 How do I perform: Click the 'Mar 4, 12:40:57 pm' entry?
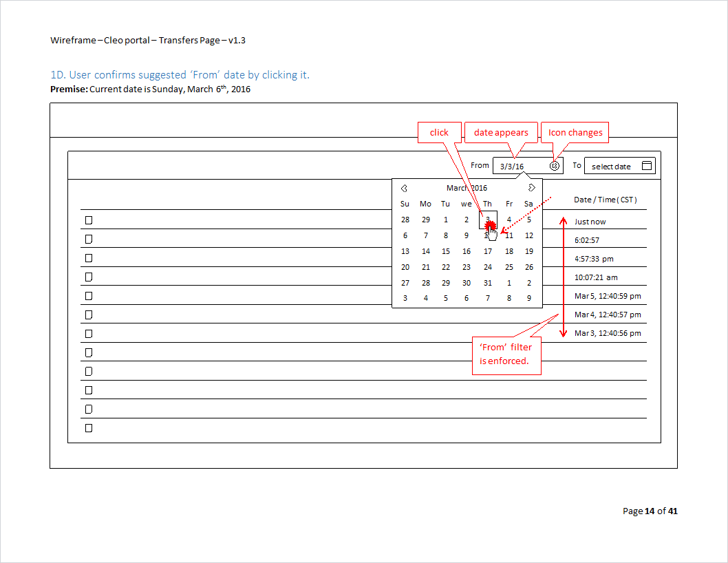click(x=608, y=315)
